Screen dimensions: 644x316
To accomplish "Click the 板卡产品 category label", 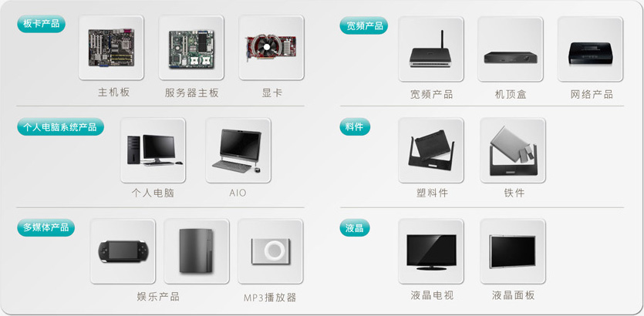I will coord(41,24).
